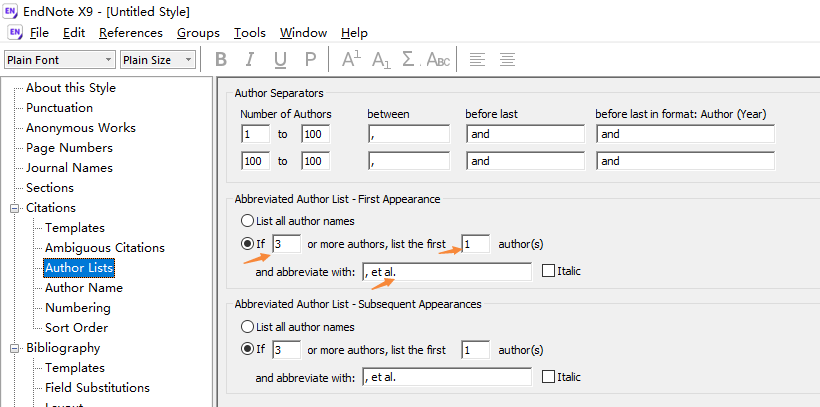820x407 pixels.
Task: Click the second row 'from' author number field
Action: pos(255,161)
